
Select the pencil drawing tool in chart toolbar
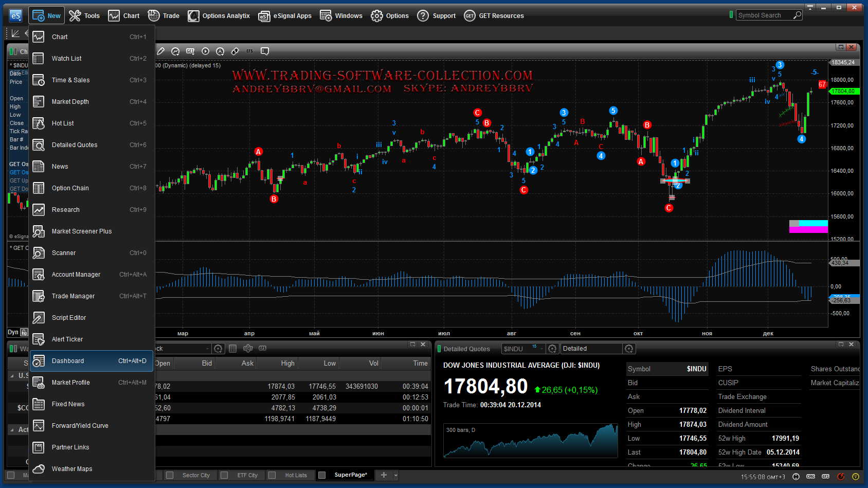(161, 51)
